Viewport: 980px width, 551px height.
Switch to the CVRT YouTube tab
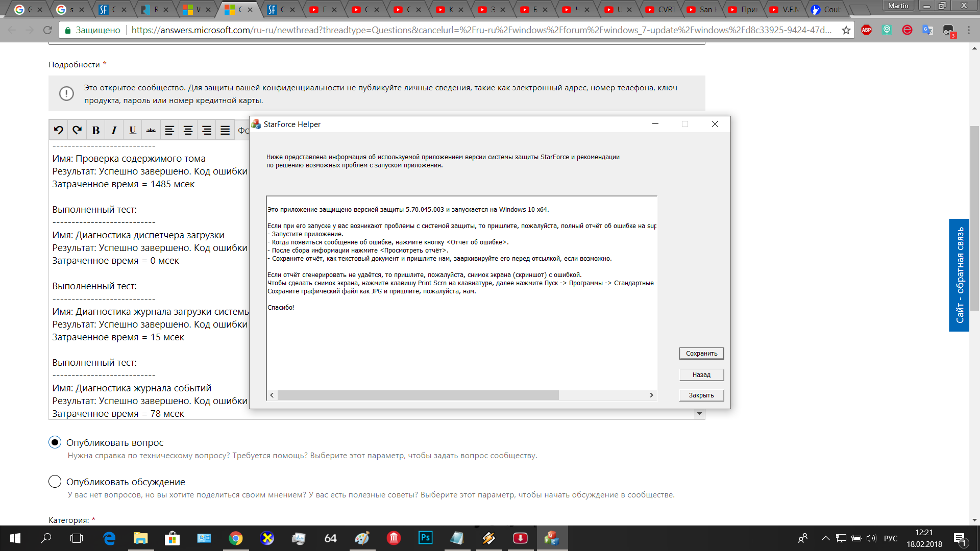point(661,9)
